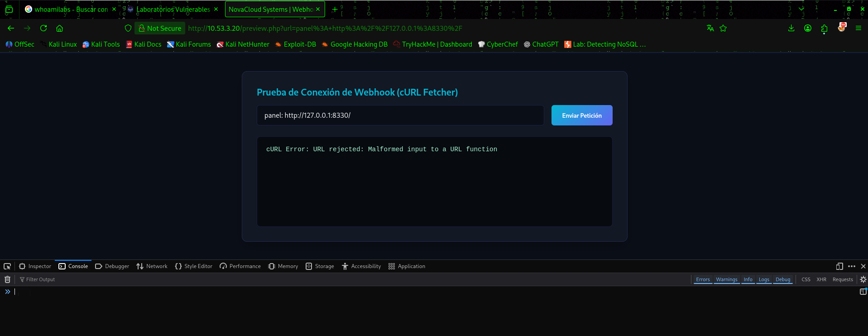Go forward with the forward arrow
Viewport: 868px width, 336px height.
(x=27, y=28)
